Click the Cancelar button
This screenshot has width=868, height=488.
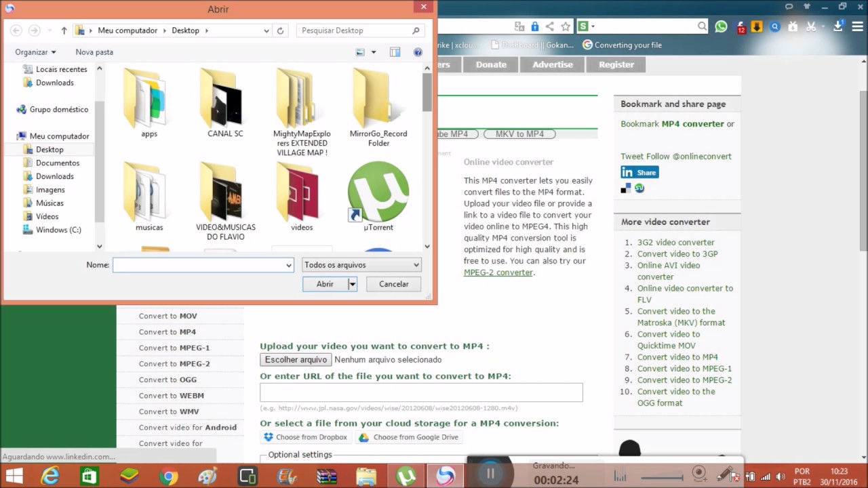(393, 284)
